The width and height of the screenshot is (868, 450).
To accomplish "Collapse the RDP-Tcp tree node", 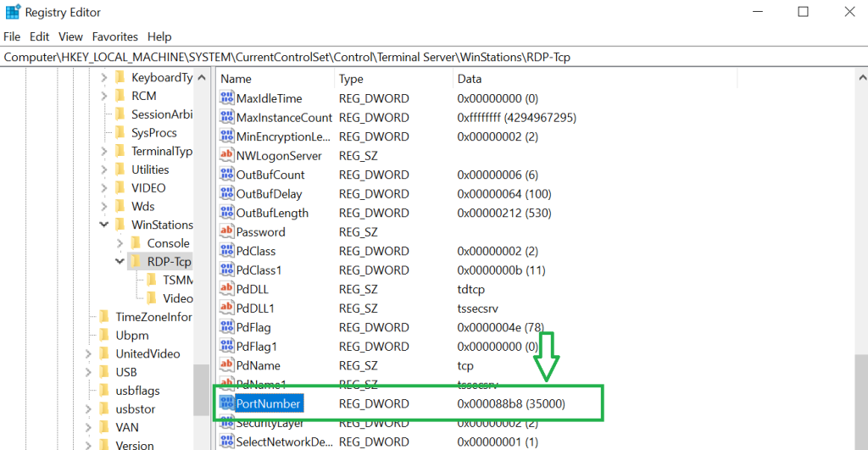I will click(x=120, y=261).
